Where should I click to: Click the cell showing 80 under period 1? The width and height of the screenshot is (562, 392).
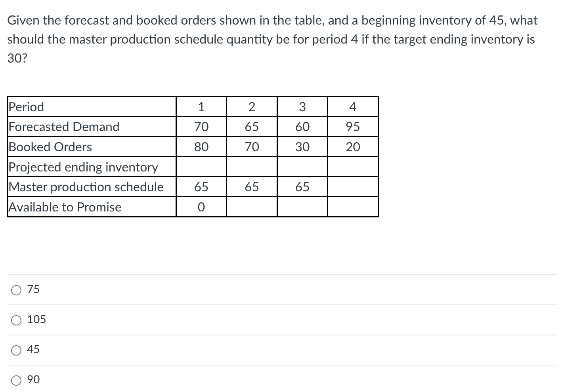(x=201, y=147)
